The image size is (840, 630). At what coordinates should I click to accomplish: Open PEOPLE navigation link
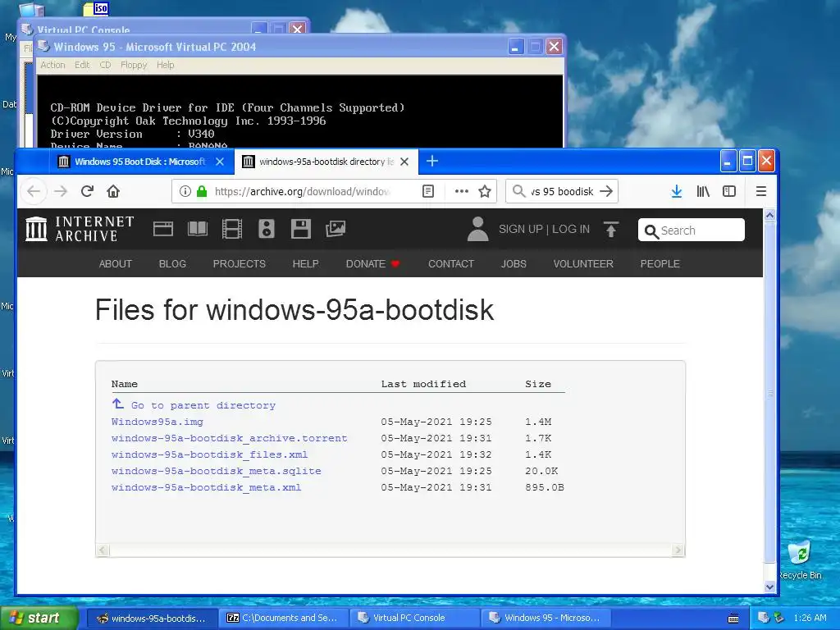pyautogui.click(x=660, y=263)
